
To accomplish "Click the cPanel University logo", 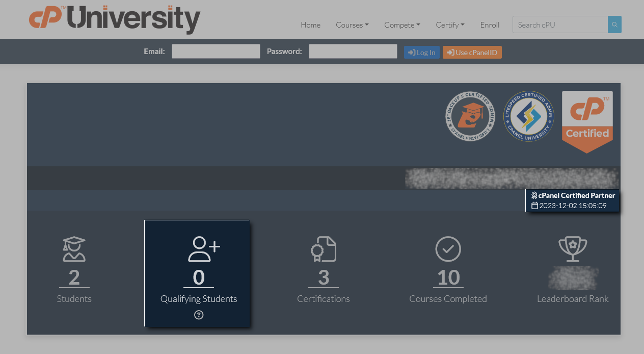I will coord(115,19).
